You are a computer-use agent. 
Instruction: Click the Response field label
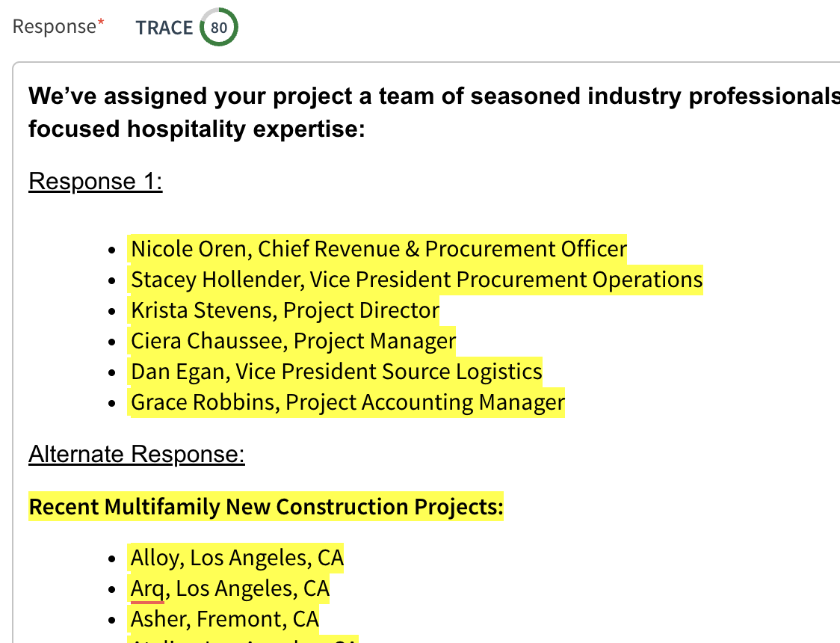54,26
